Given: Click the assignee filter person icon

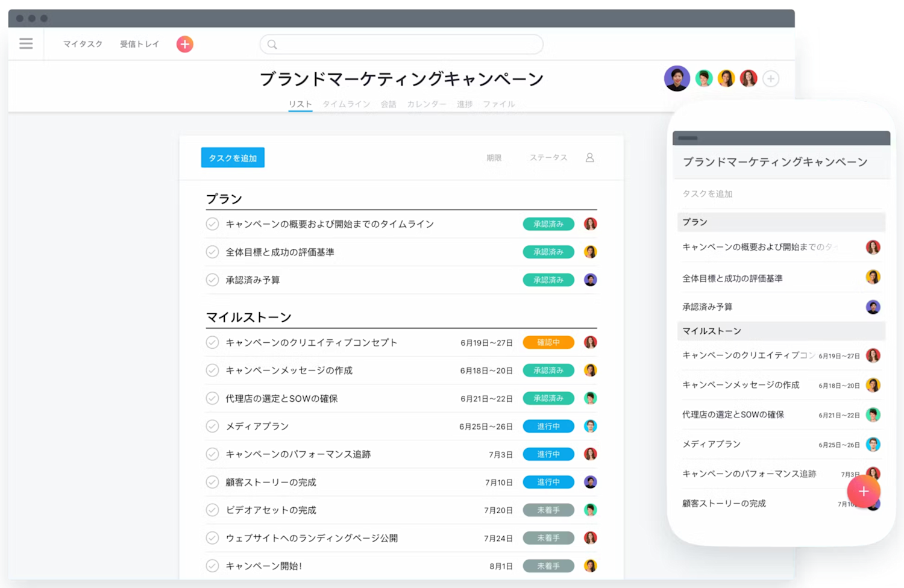Looking at the screenshot, I should tap(589, 157).
